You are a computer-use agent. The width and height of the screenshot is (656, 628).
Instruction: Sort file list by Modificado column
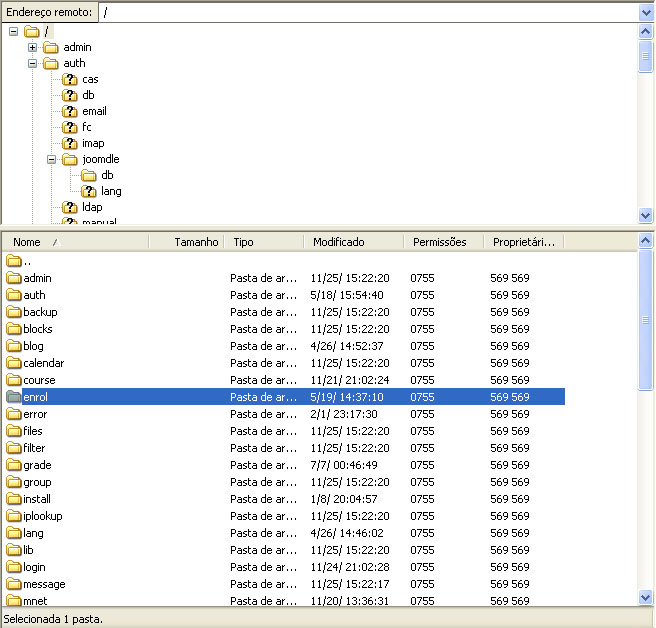click(x=338, y=242)
